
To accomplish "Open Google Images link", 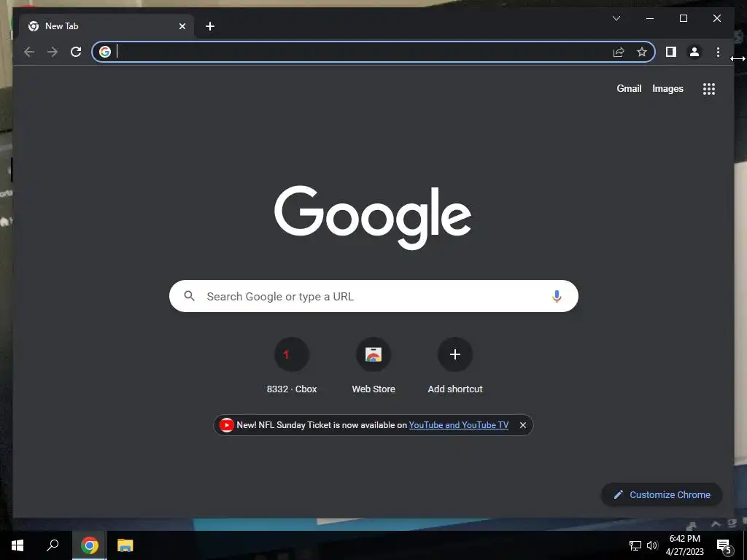I will (667, 88).
